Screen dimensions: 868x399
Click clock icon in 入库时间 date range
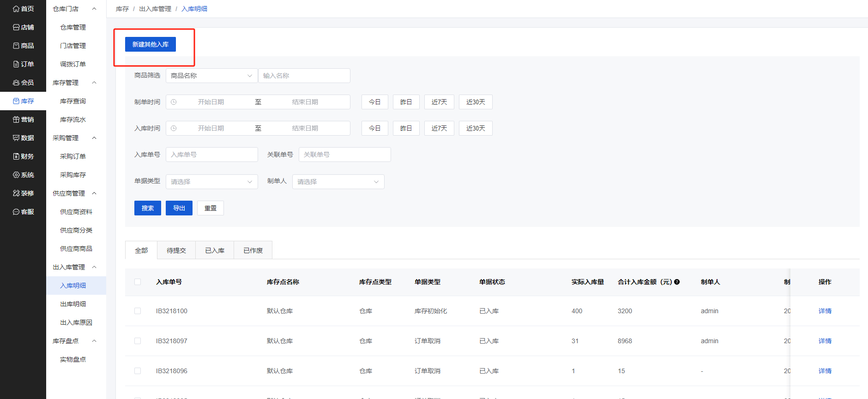coord(174,128)
